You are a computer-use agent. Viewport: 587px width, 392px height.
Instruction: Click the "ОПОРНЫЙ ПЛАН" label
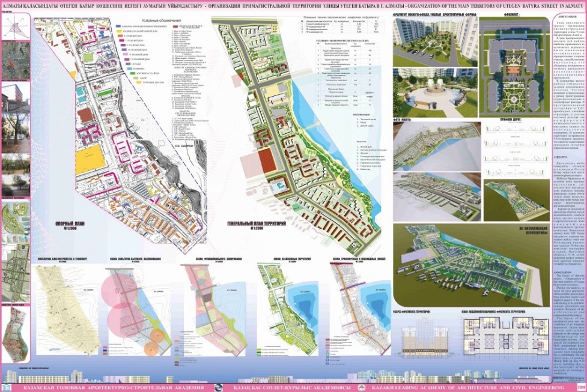[x=71, y=224]
